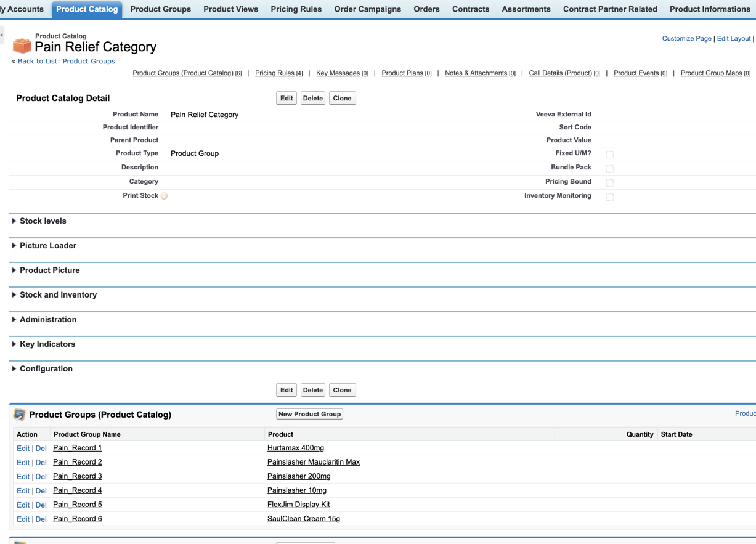Click the Product Groups related list icon
Image resolution: width=756 pixels, height=544 pixels.
tap(20, 415)
